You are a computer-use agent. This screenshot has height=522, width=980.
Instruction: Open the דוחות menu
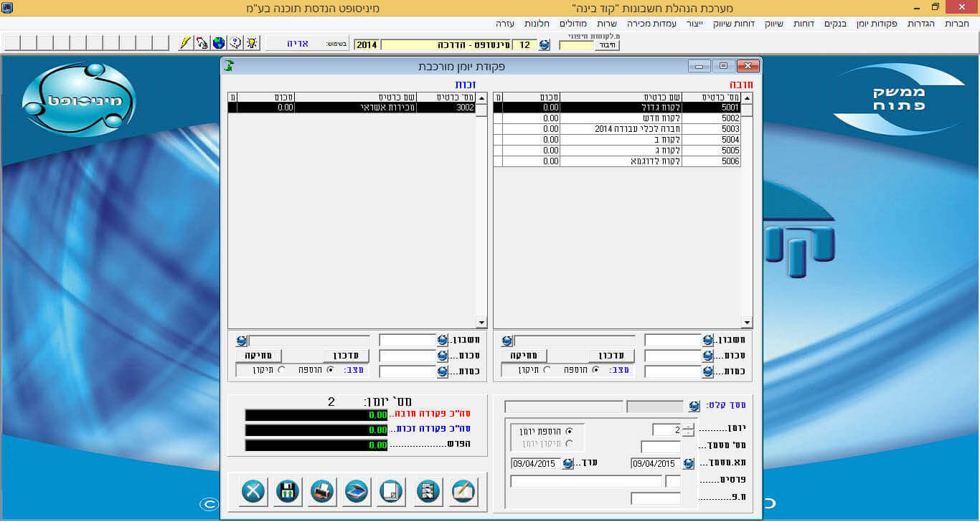804,24
